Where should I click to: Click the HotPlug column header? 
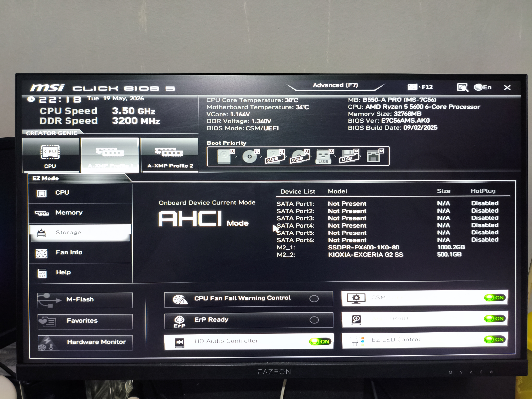click(483, 191)
